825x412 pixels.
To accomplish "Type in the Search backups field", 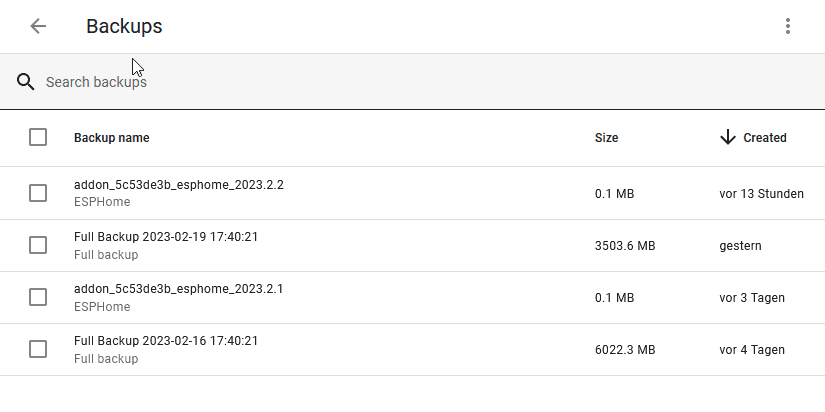I will (300, 82).
